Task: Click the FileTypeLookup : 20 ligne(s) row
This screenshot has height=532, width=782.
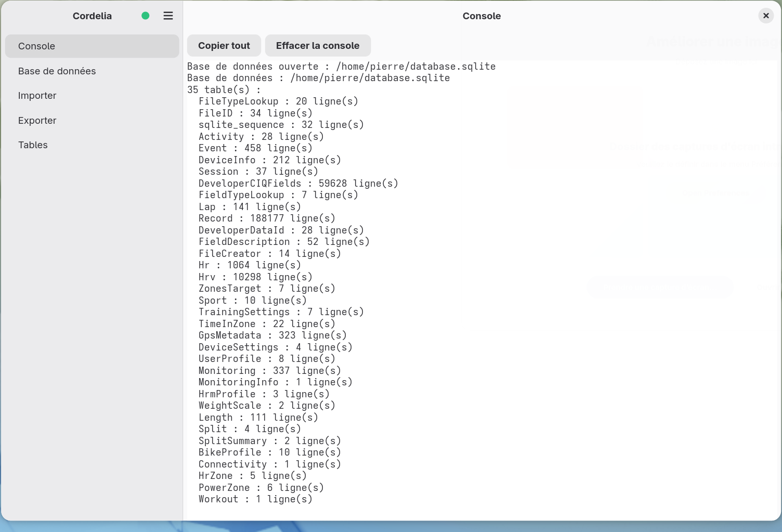Action: [278, 101]
